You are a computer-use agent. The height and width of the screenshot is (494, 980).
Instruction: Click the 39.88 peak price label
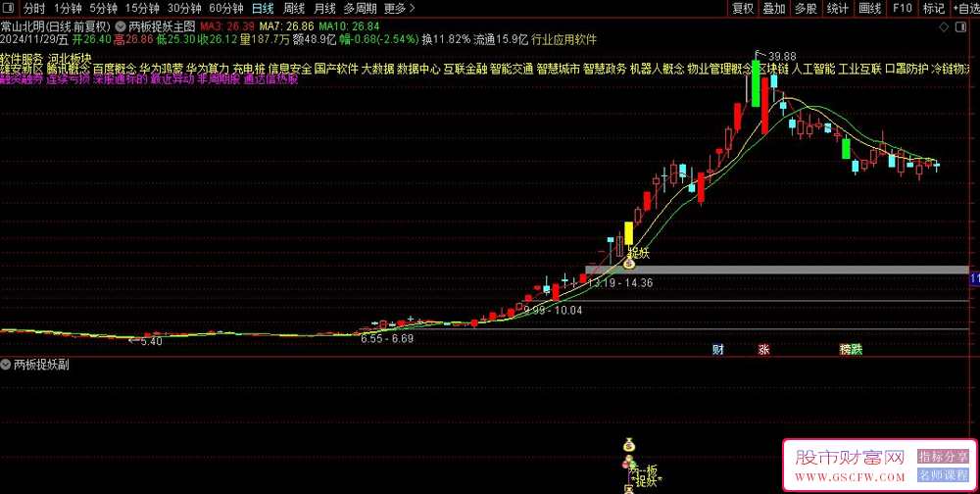(782, 56)
